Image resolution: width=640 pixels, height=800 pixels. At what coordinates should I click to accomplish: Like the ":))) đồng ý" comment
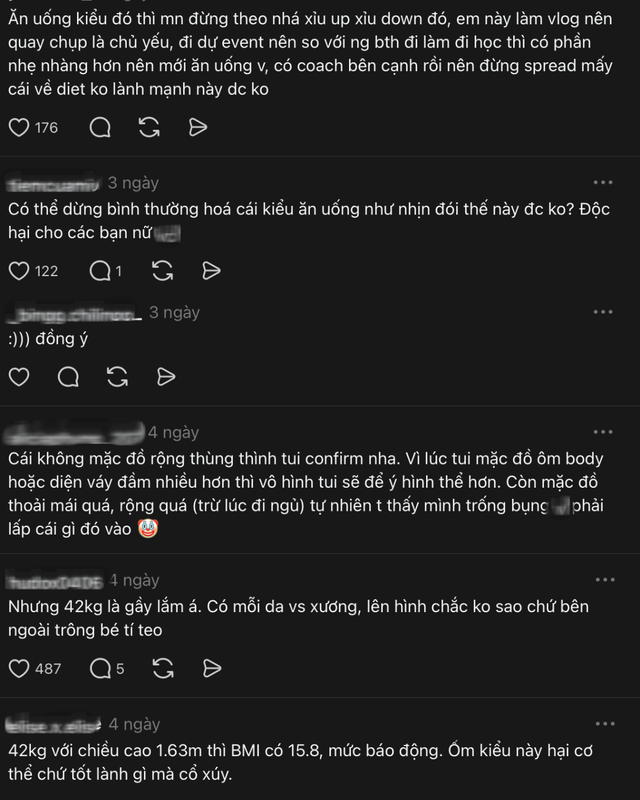[x=19, y=376]
